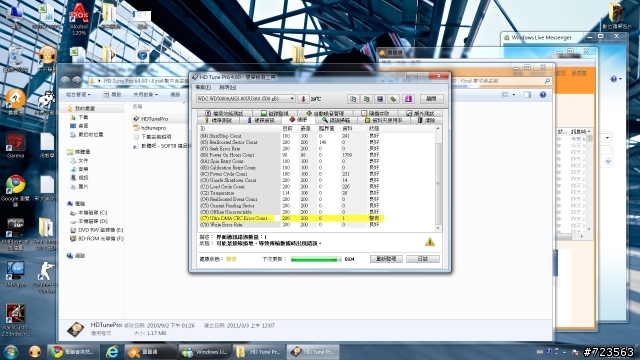
Task: Open the WDC drive selection dropdown
Action: [246, 99]
